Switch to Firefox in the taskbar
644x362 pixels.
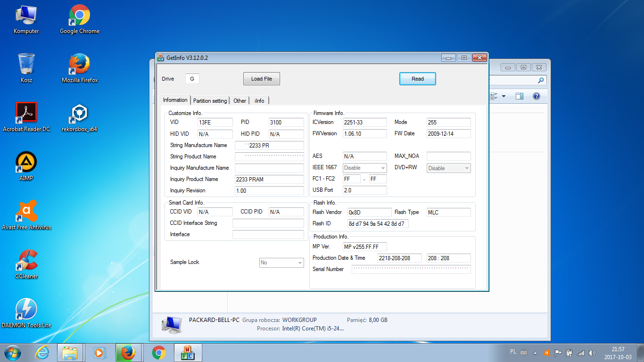point(128,352)
